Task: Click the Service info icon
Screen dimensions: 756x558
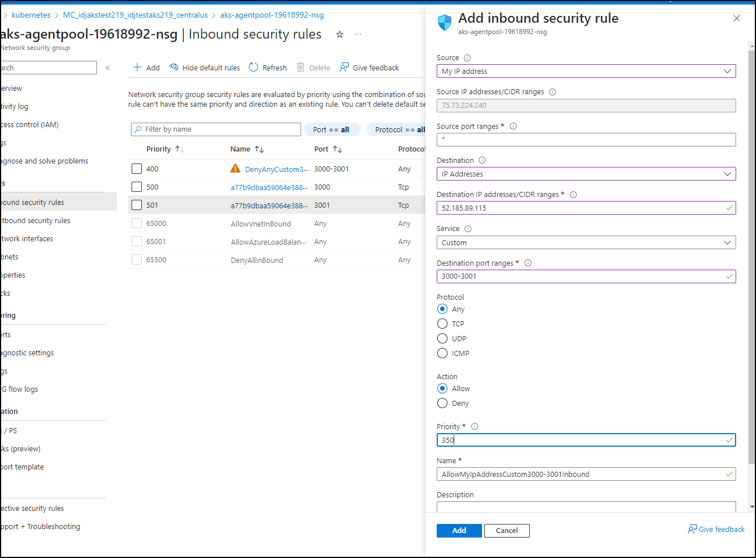Action: (x=468, y=229)
